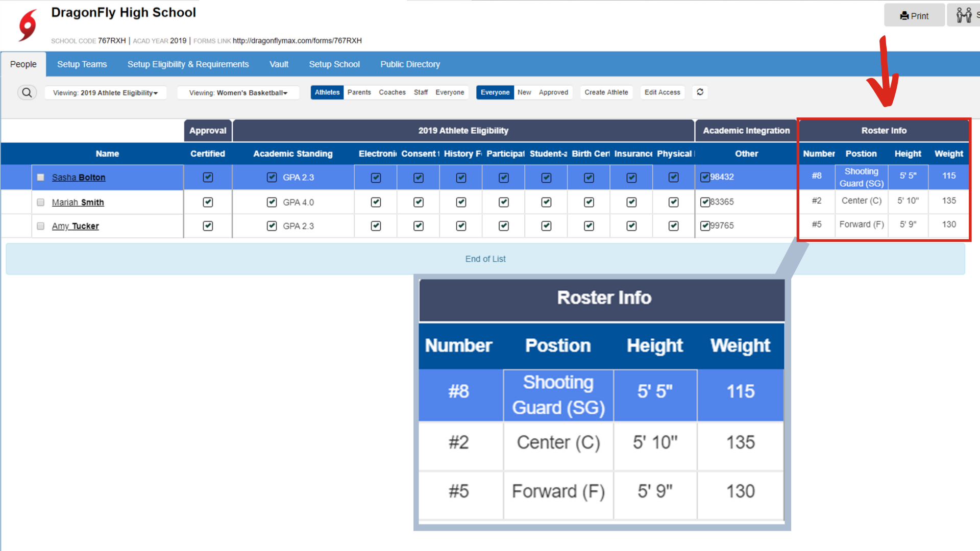Open Sasha Bolton's profile link
The image size is (980, 551).
[79, 178]
